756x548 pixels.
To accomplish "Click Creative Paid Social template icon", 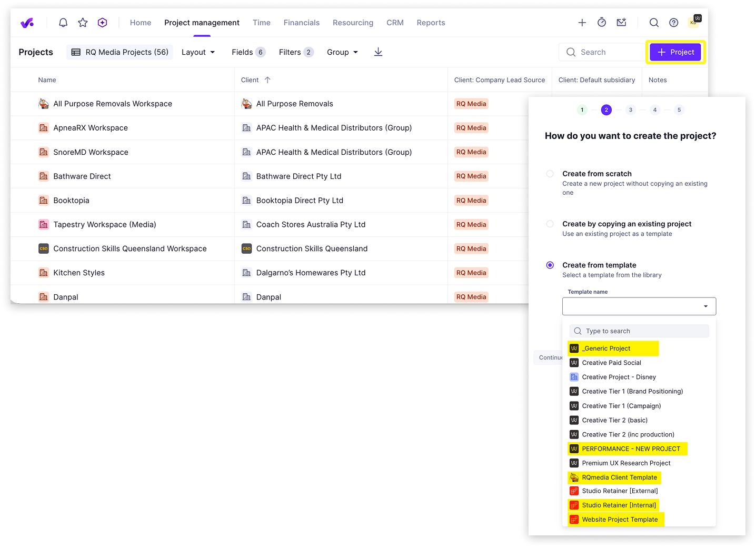I will pyautogui.click(x=574, y=363).
